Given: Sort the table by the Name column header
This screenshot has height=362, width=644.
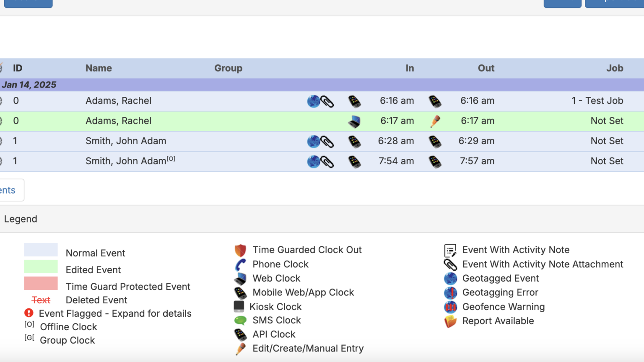Looking at the screenshot, I should 99,68.
